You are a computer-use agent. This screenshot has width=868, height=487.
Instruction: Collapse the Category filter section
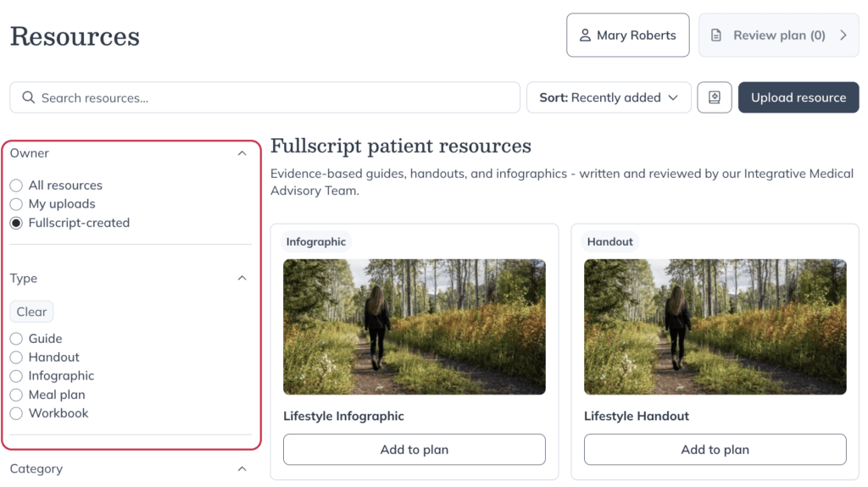(x=242, y=468)
